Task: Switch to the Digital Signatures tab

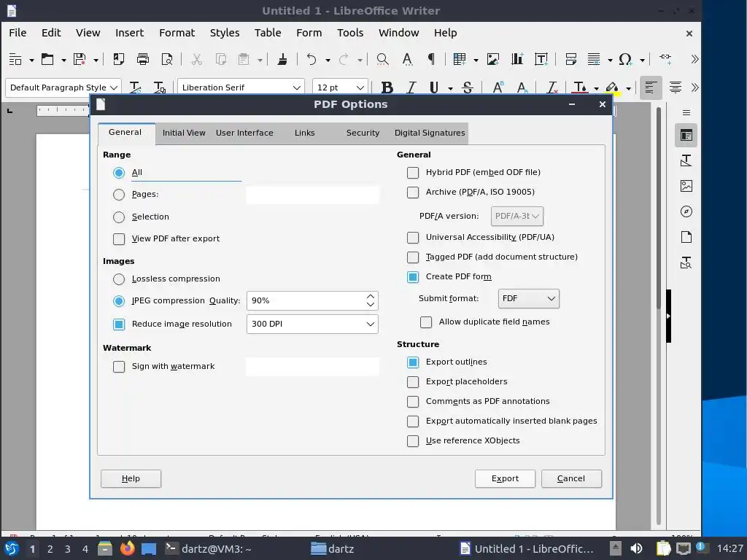Action: coord(429,133)
